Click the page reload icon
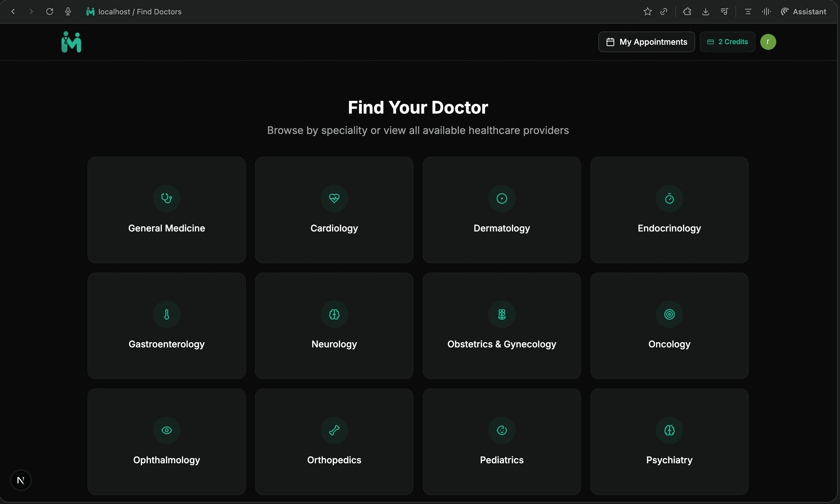Viewport: 840px width, 504px height. click(x=50, y=11)
